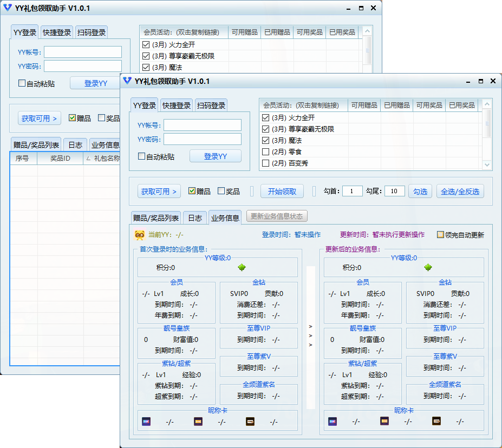Screen dimensions: 502x448
Task: Close the back YY礼包领取助手 window
Action: pos(373,8)
